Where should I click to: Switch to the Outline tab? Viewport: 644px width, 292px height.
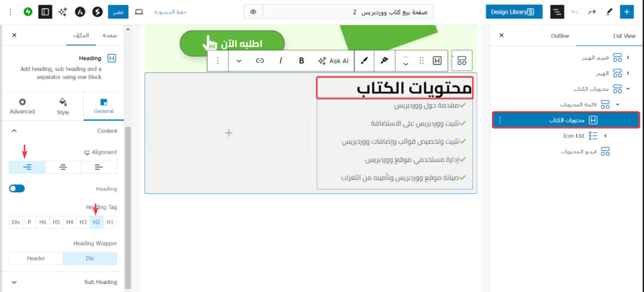560,36
